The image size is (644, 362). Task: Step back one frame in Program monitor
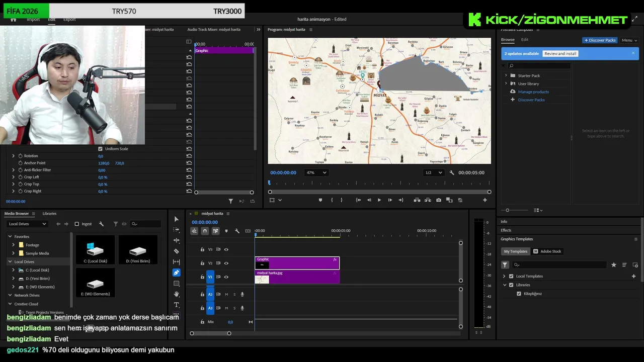[369, 200]
